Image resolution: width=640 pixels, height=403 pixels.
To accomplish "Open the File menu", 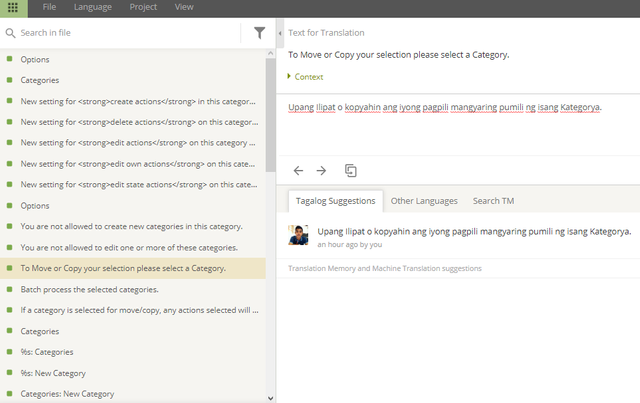I will pyautogui.click(x=49, y=7).
